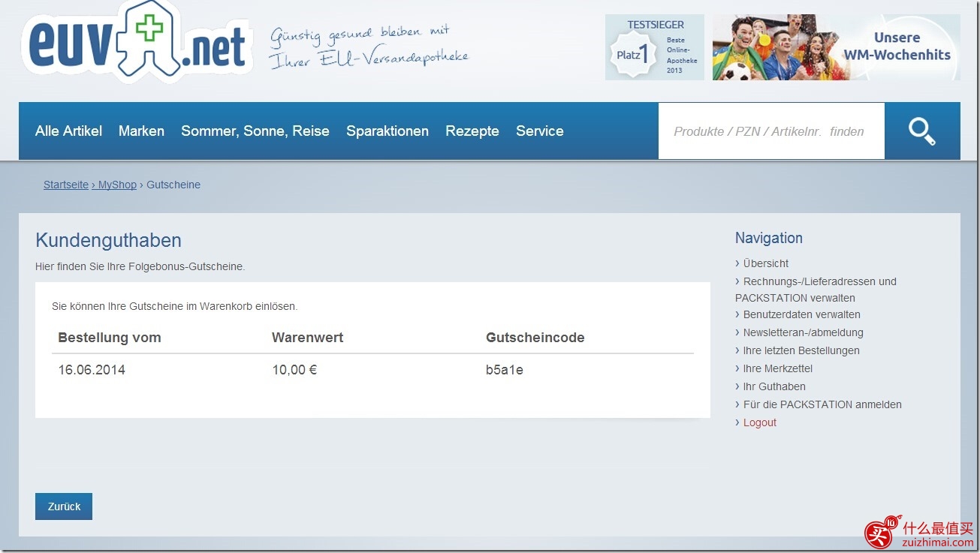
Task: Click the Logout link
Action: (x=760, y=422)
